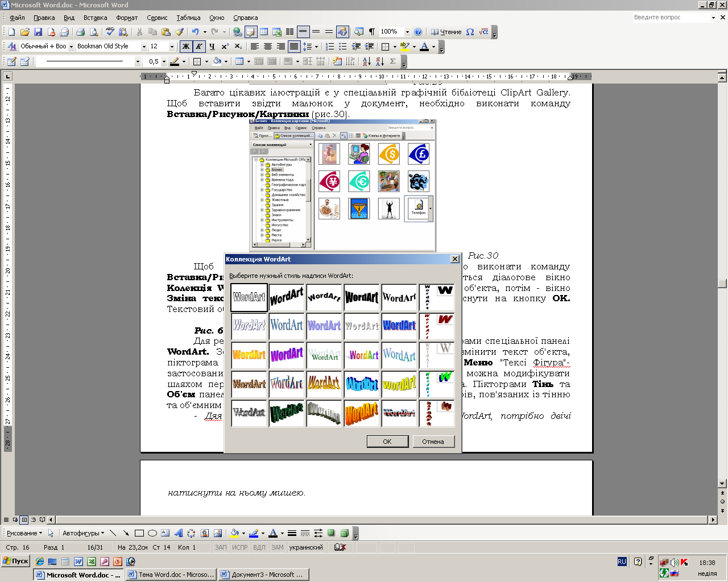This screenshot has height=582, width=728.
Task: Apply subscript formatting
Action: coord(238,47)
